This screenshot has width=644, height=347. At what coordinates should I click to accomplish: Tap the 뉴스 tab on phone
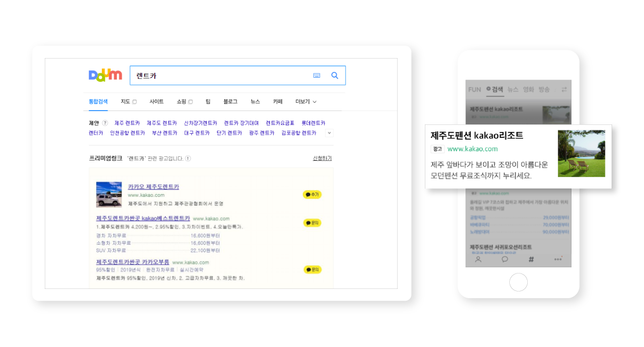pos(513,89)
